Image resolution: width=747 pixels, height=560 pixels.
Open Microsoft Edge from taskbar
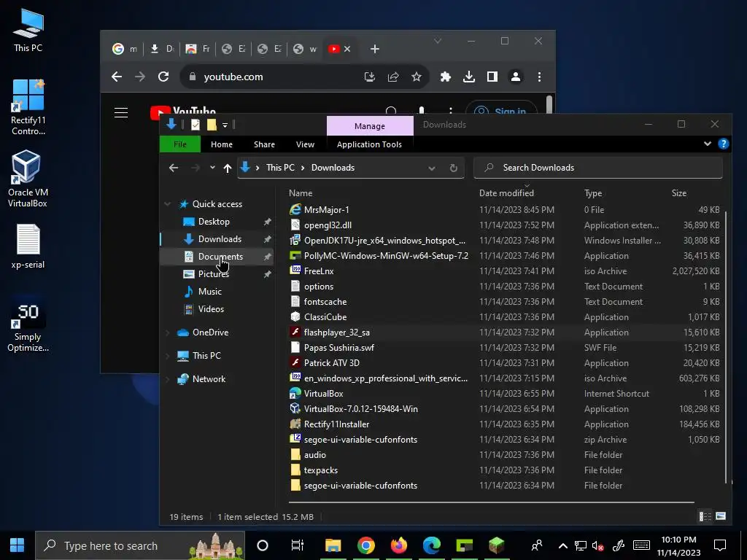pyautogui.click(x=432, y=545)
